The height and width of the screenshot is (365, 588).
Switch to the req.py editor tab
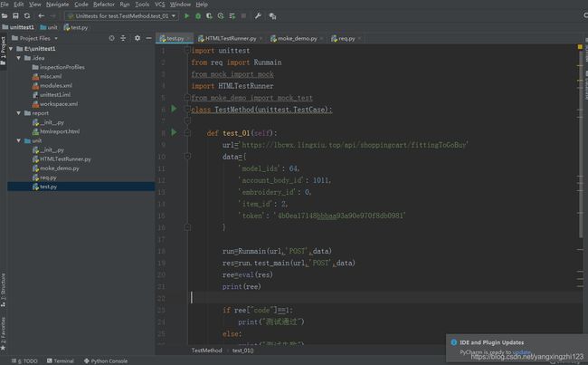pyautogui.click(x=346, y=38)
